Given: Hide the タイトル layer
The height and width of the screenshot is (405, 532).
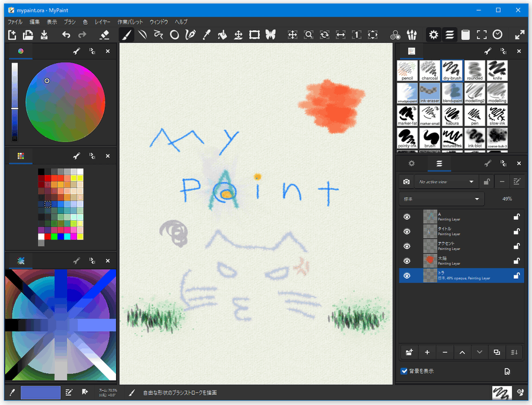Looking at the screenshot, I should [x=407, y=232].
